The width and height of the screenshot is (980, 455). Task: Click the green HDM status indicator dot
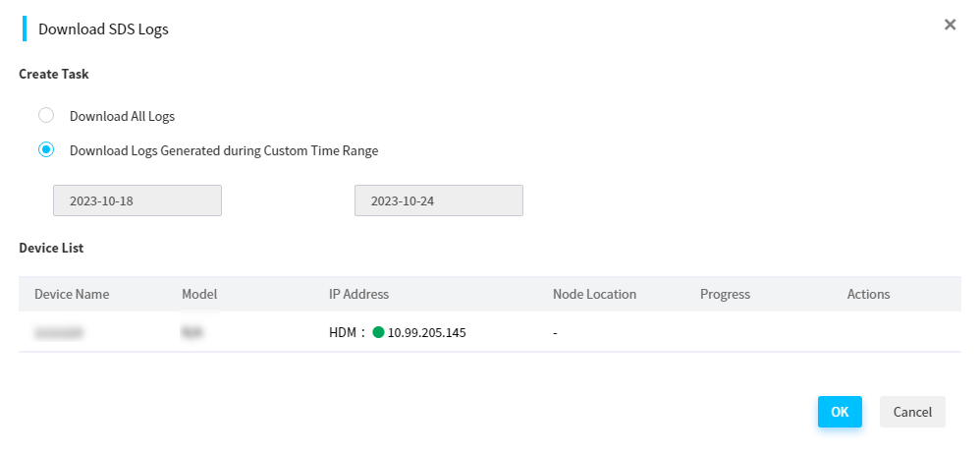[x=378, y=332]
